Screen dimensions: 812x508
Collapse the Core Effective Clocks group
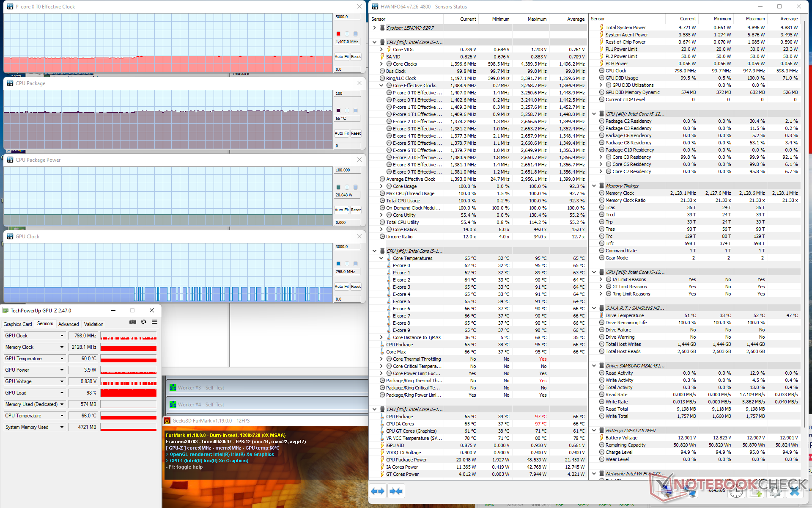[381, 86]
